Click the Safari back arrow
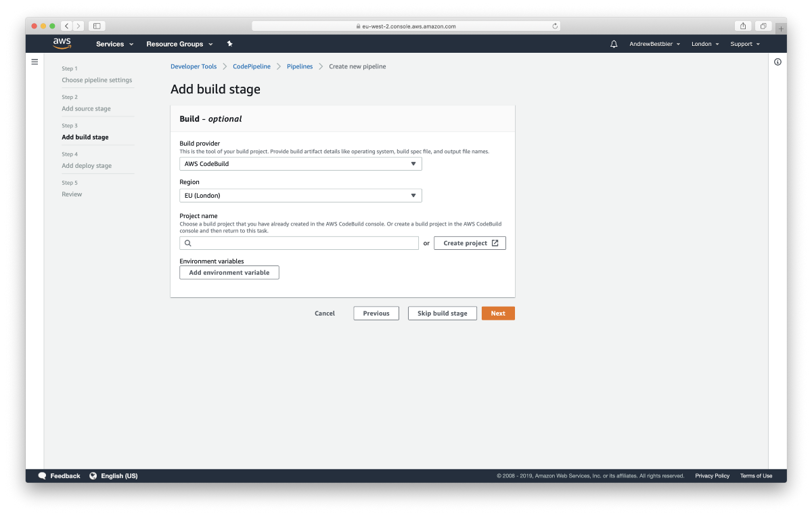This screenshot has width=812, height=516. (x=66, y=26)
